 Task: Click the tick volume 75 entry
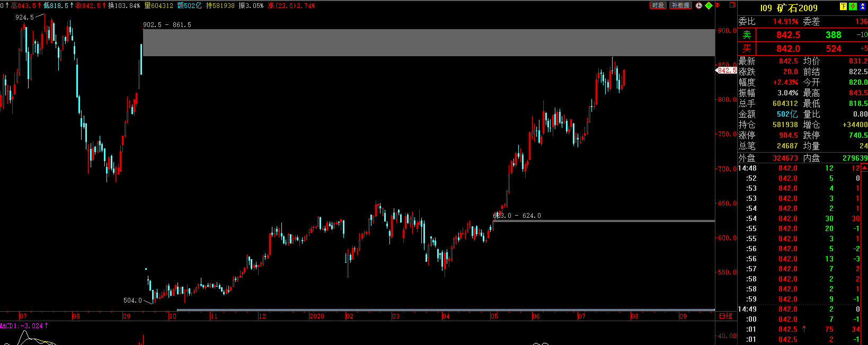pos(829,330)
